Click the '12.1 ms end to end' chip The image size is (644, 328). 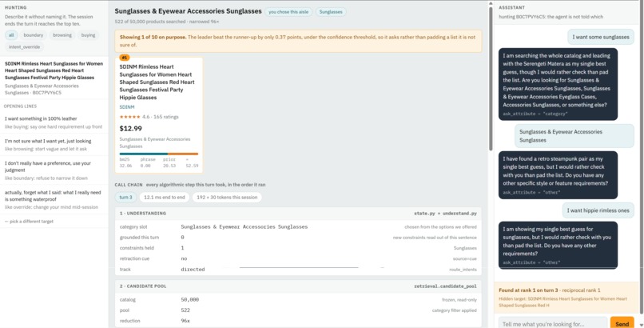[165, 198]
